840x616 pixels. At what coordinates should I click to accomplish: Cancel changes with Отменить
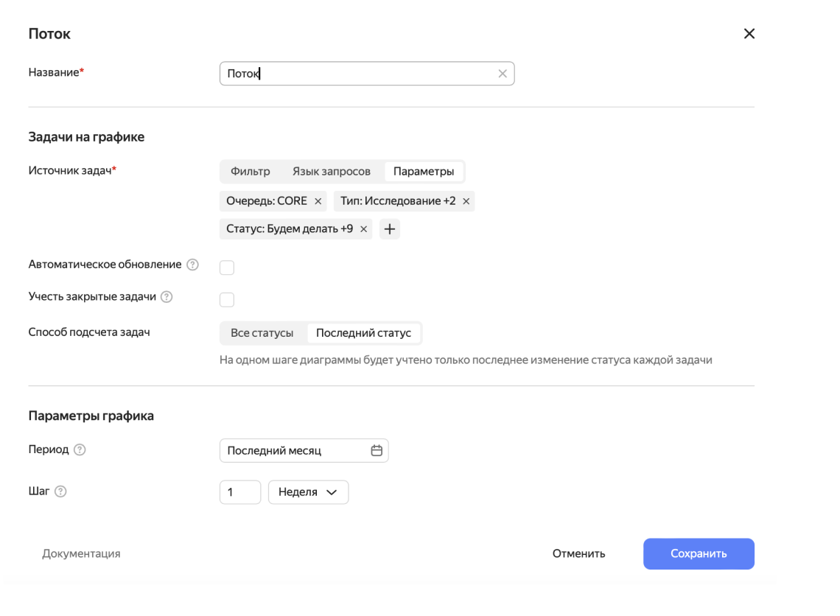click(578, 553)
